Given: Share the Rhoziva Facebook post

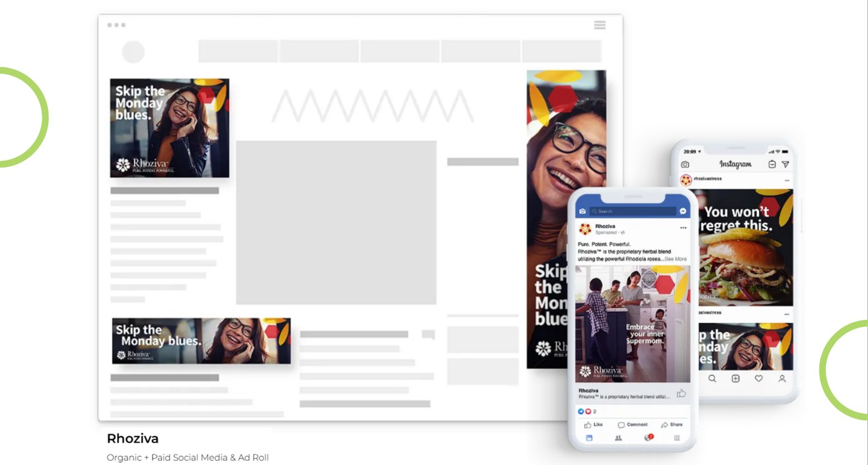Looking at the screenshot, I should coord(672,425).
